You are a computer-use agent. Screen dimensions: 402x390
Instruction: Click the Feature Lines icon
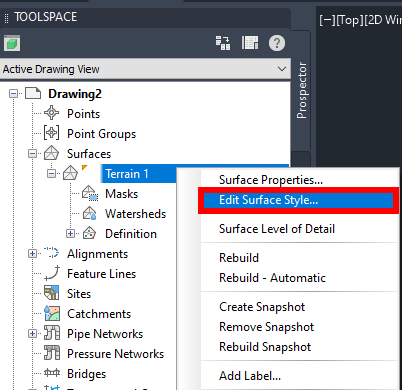click(x=52, y=273)
